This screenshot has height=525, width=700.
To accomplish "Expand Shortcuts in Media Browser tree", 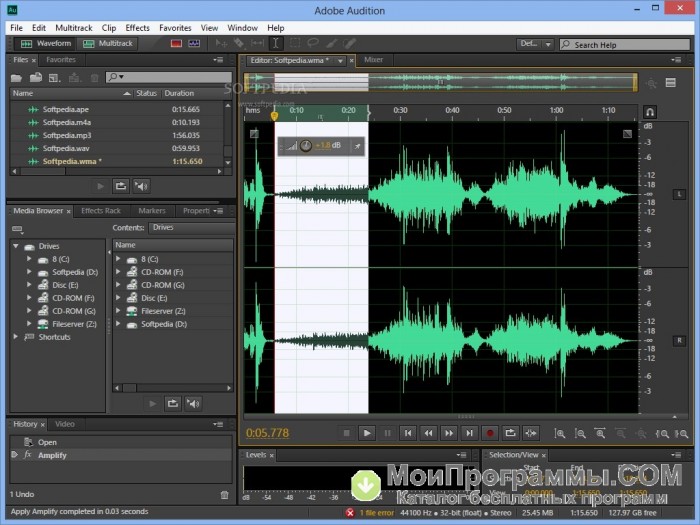I will pos(16,337).
